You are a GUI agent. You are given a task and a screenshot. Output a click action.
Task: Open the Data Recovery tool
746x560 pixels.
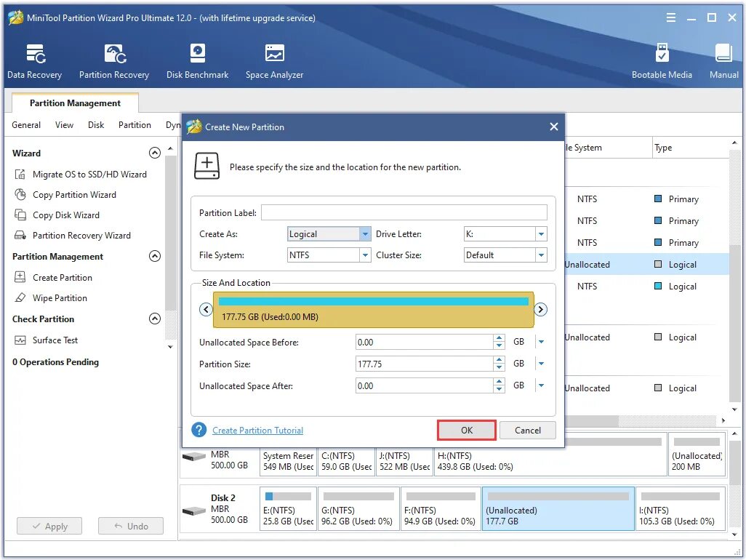tap(34, 61)
